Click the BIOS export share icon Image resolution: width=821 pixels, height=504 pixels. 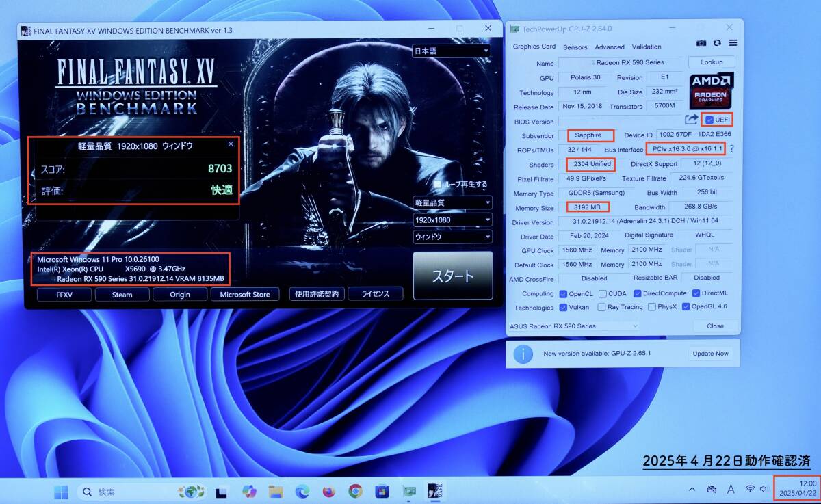pos(692,120)
